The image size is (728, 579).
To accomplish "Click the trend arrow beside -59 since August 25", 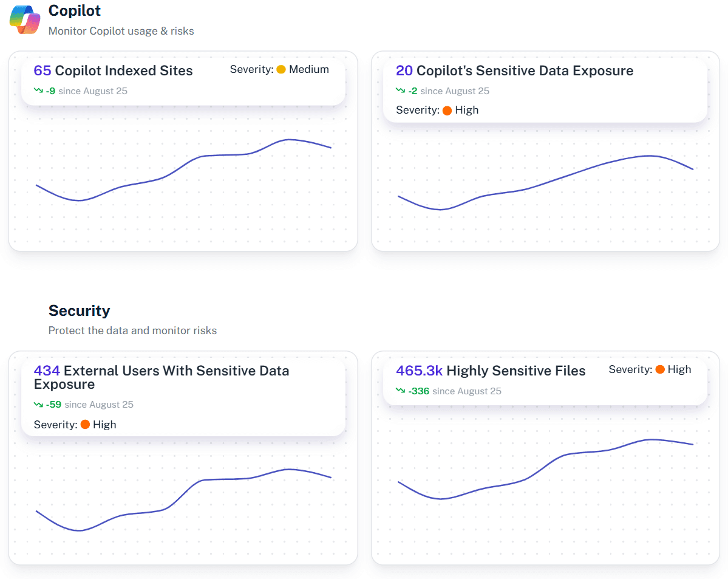I will [39, 404].
